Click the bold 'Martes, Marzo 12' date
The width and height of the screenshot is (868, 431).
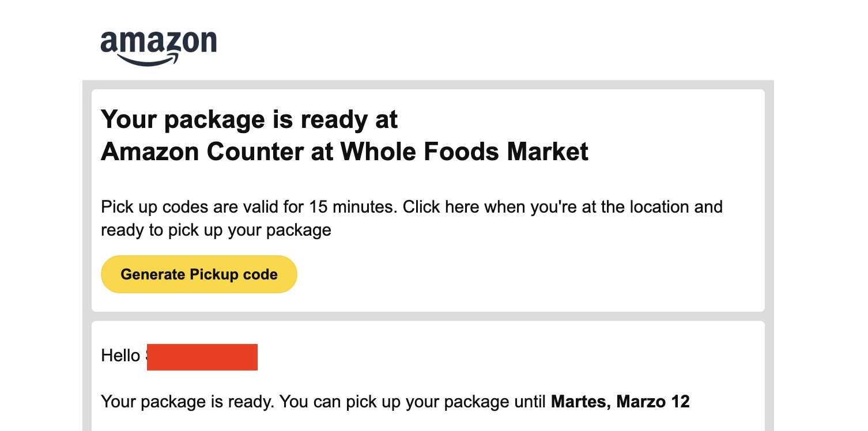click(x=620, y=402)
